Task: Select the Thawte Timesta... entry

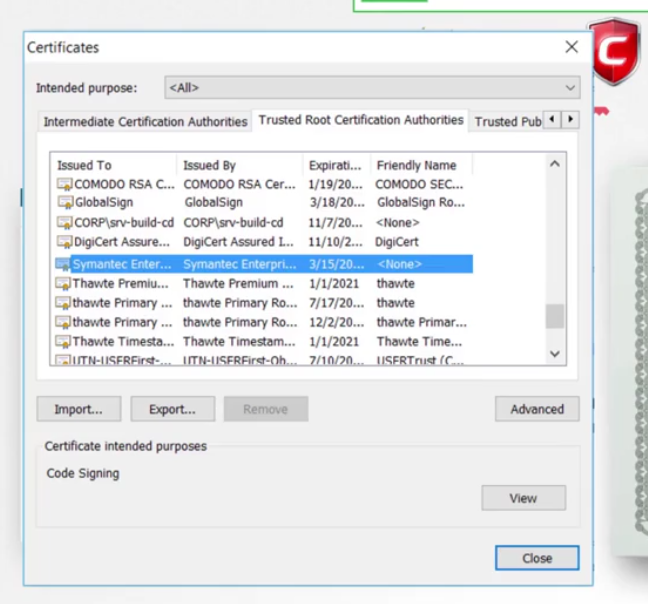Action: [124, 342]
